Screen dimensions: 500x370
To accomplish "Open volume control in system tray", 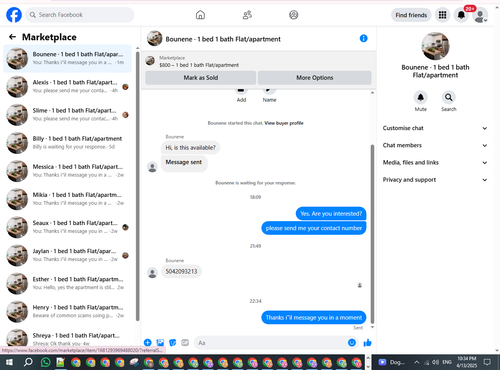I will [435, 362].
